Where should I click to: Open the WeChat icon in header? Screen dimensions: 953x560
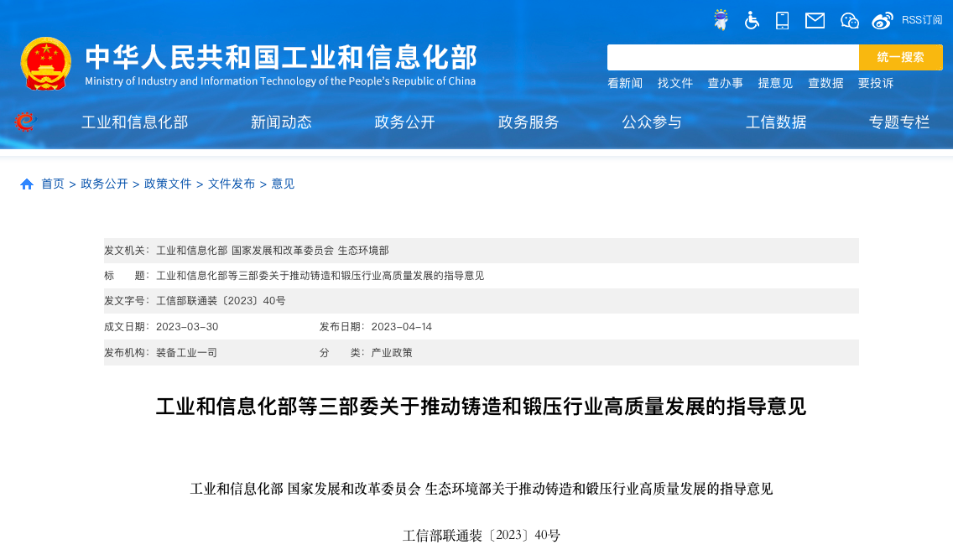pos(850,20)
